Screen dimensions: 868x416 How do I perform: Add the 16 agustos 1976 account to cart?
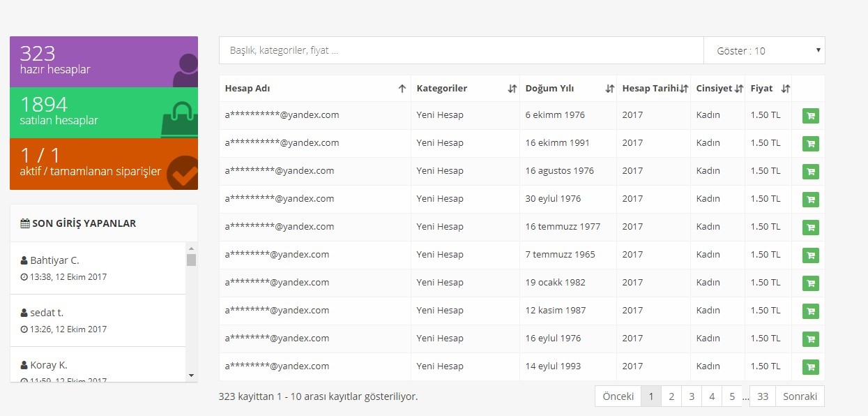(x=811, y=172)
